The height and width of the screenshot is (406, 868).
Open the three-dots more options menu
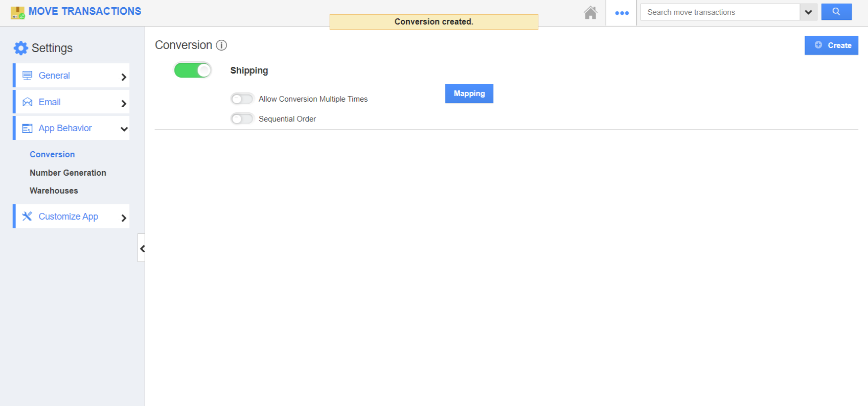click(622, 13)
